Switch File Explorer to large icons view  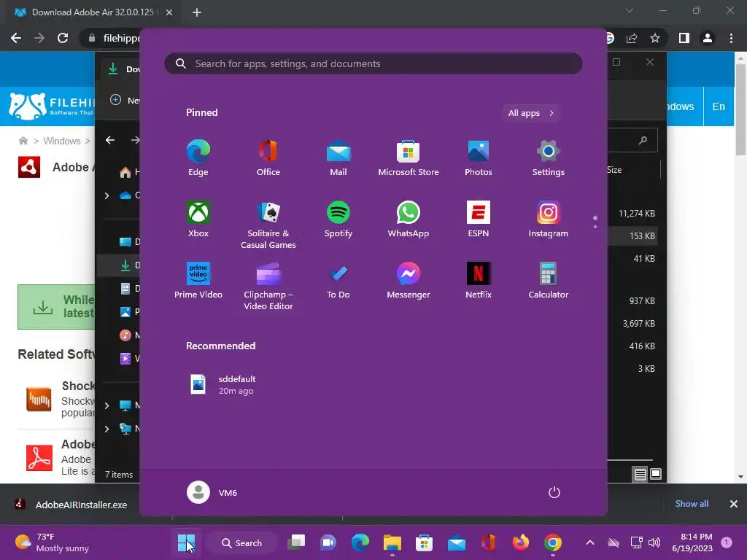click(656, 474)
